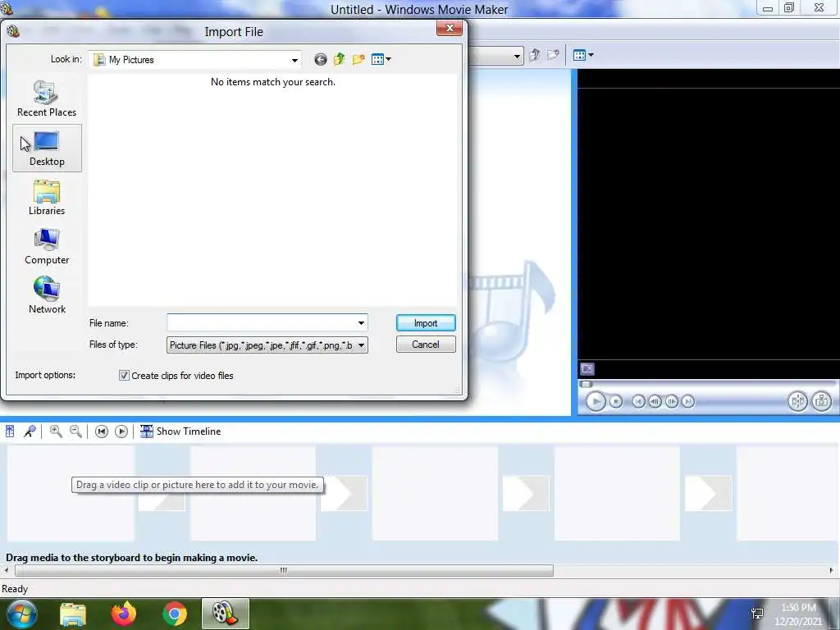Image resolution: width=840 pixels, height=630 pixels.
Task: Open Recent Places in sidebar
Action: (x=47, y=98)
